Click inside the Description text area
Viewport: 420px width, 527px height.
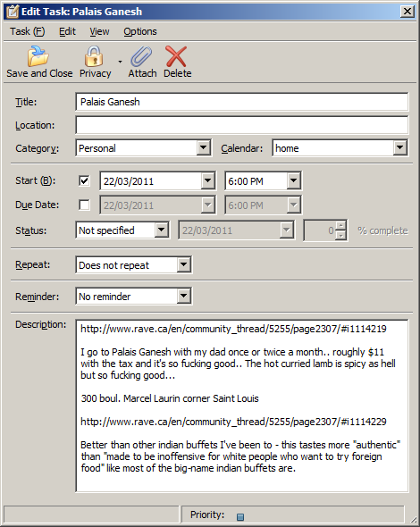point(242,406)
